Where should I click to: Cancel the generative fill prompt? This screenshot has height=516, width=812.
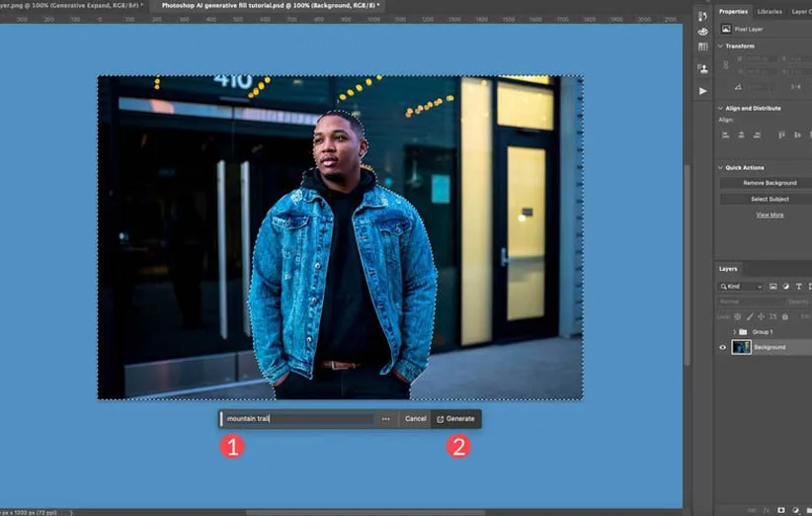coord(415,419)
